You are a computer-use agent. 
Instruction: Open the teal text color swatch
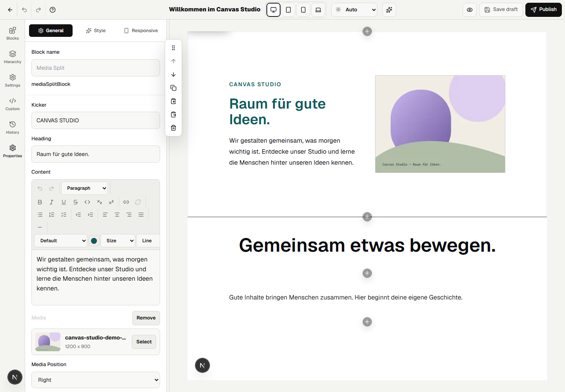tap(94, 241)
